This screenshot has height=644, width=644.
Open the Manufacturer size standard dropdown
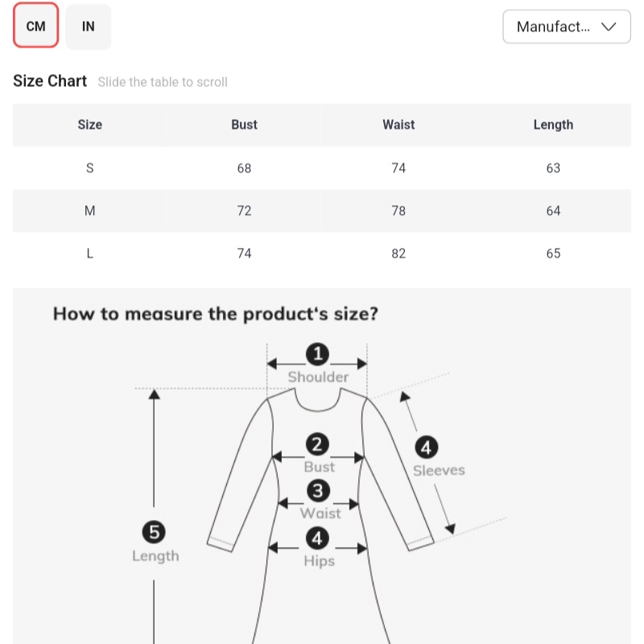pos(566,27)
